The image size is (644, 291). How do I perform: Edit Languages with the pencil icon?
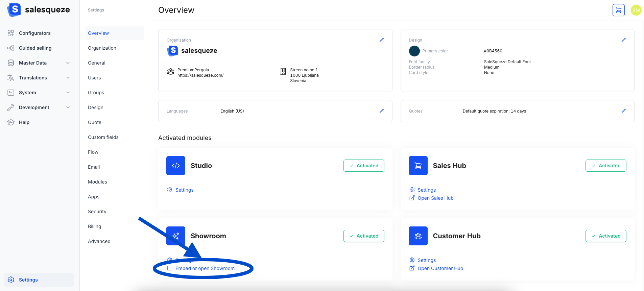click(x=381, y=111)
